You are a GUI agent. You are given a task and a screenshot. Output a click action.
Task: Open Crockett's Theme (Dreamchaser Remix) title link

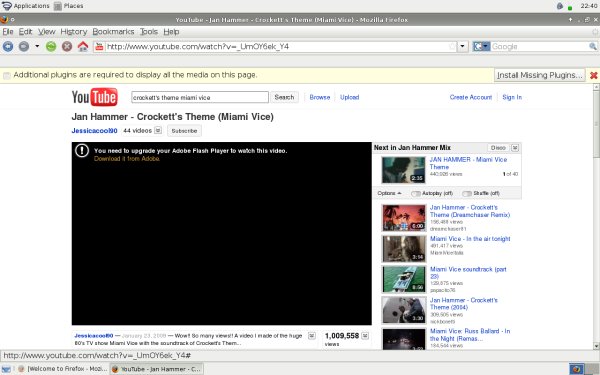click(470, 211)
